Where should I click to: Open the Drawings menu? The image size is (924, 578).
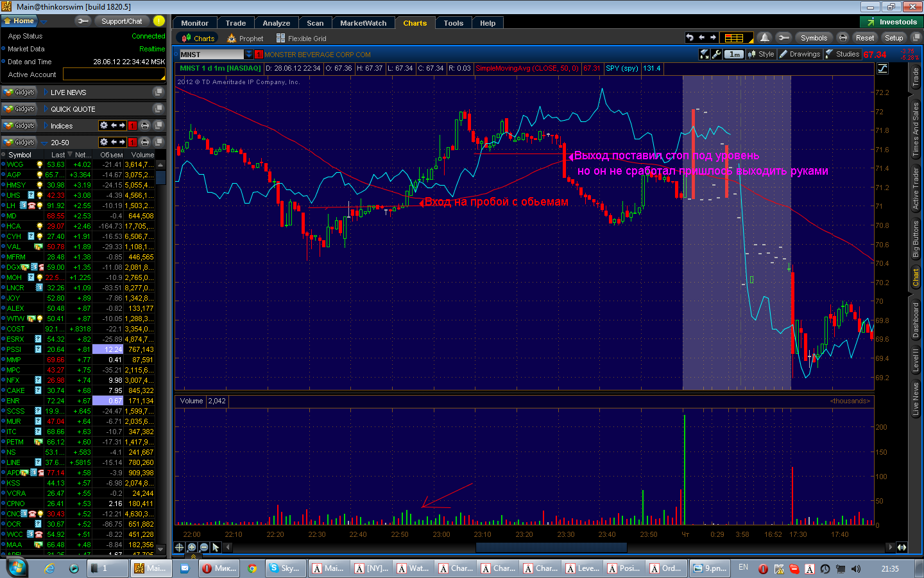[800, 55]
